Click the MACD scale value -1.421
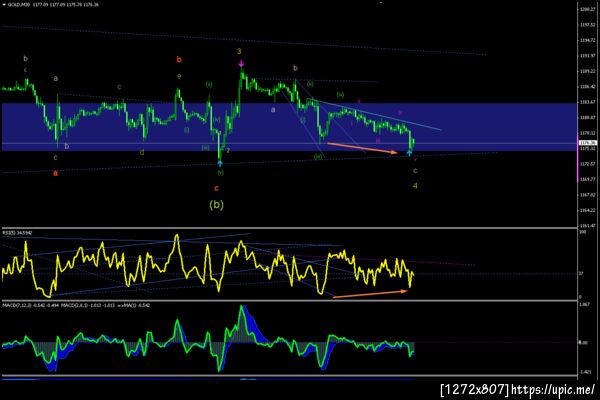600x400 pixels. [x=584, y=372]
